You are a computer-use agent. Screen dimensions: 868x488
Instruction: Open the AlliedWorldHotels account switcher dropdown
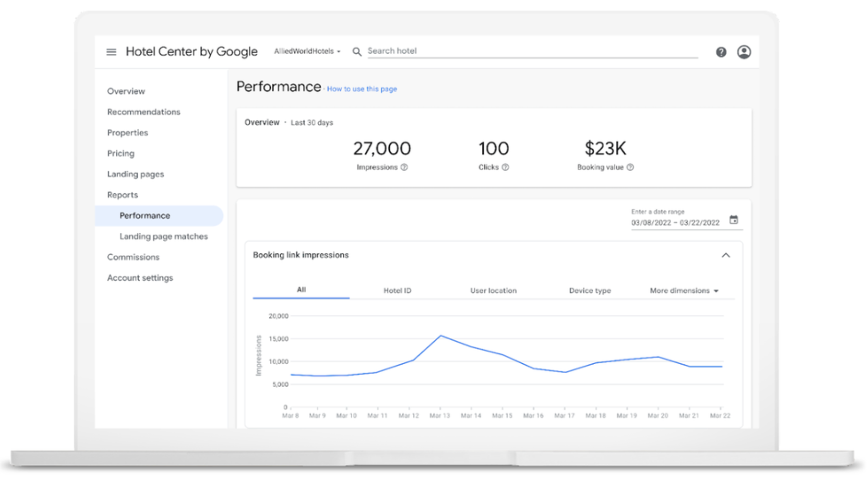[x=307, y=51]
